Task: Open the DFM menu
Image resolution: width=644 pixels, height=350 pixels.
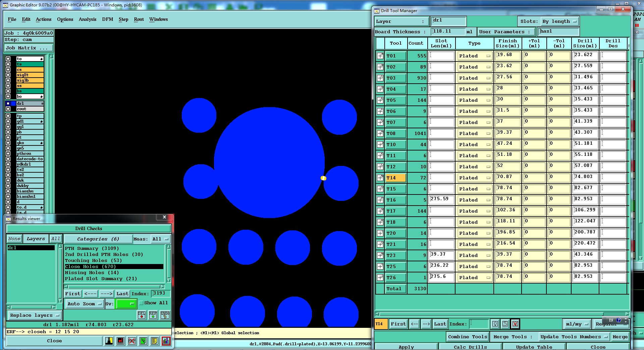Action: (107, 19)
